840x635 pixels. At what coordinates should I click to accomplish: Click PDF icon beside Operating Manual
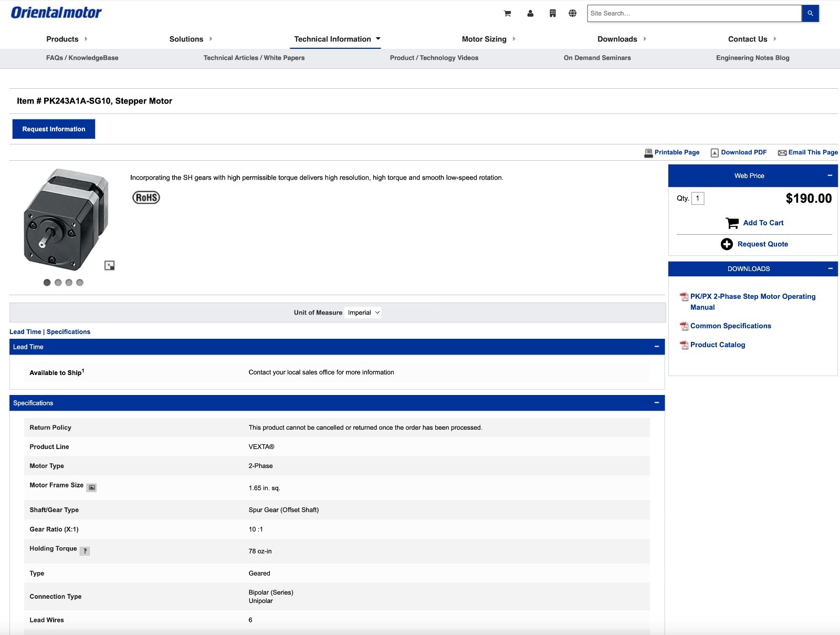pos(684,297)
